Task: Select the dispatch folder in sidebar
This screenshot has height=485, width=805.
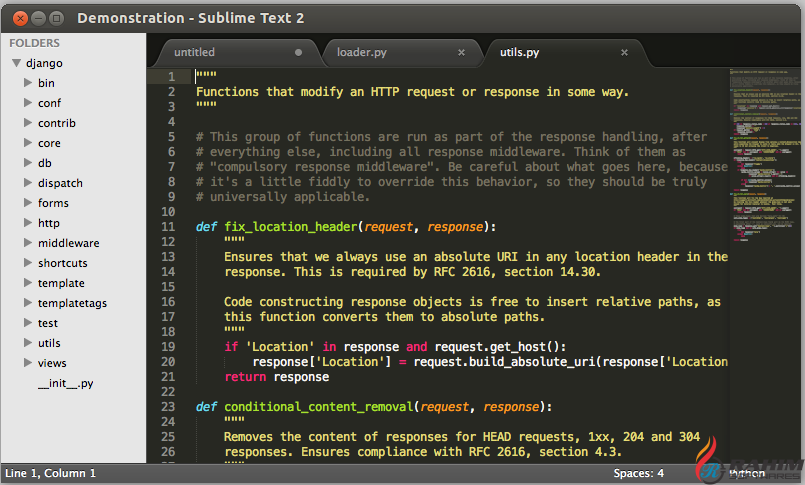Action: (x=60, y=183)
